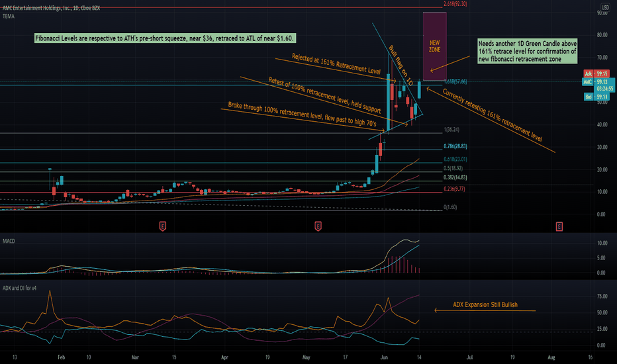This screenshot has width=617, height=364.
Task: Click the Jul label on time axis
Action: [x=469, y=357]
